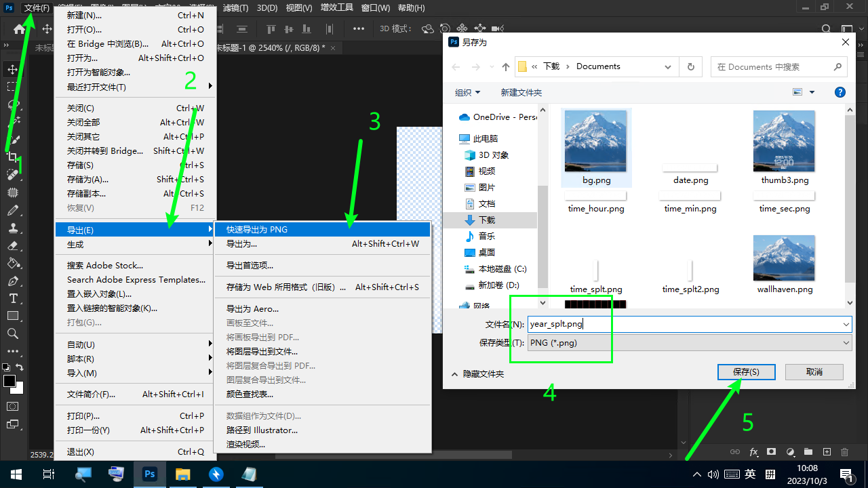This screenshot has height=488, width=868.
Task: Select the Move tool in the toolbar
Action: 12,69
